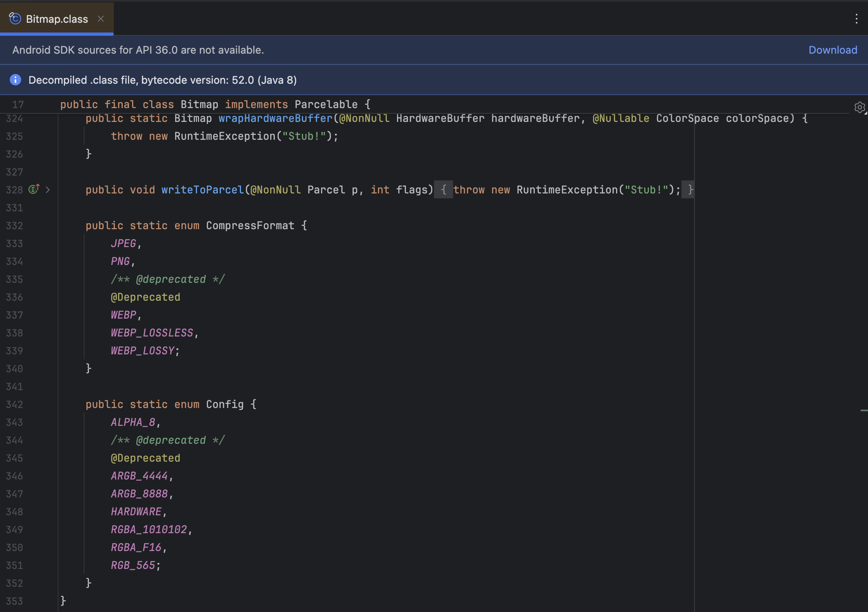Click the writeToParcel method name
The image size is (868, 612).
(x=202, y=190)
